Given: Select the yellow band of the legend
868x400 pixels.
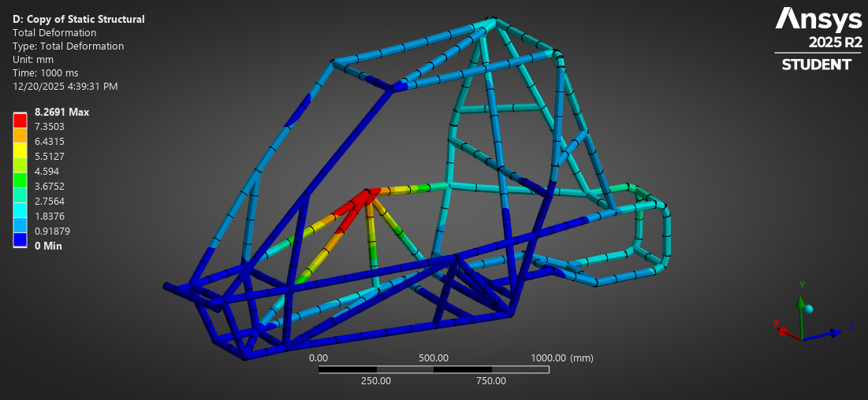Looking at the screenshot, I should point(20,150).
